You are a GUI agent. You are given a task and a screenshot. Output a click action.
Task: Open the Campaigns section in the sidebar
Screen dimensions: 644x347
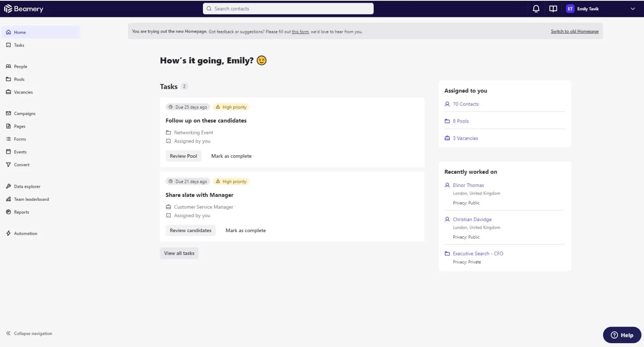coord(25,113)
